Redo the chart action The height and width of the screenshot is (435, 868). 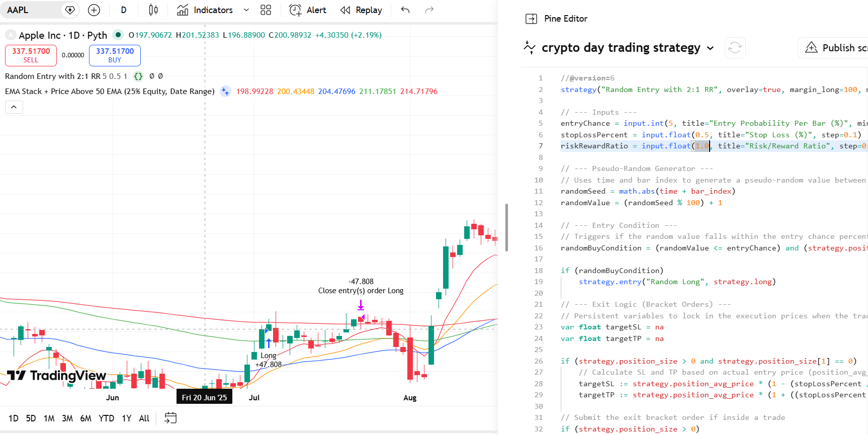pos(429,10)
